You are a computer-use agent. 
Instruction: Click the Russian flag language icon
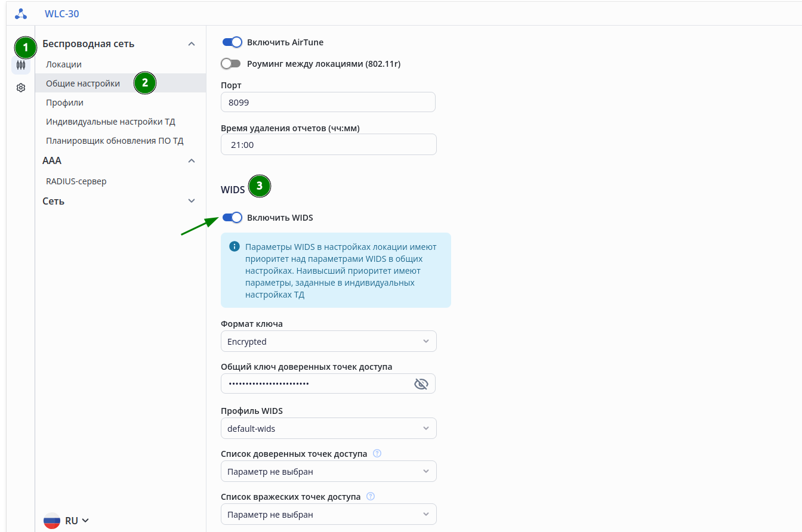pyautogui.click(x=52, y=521)
